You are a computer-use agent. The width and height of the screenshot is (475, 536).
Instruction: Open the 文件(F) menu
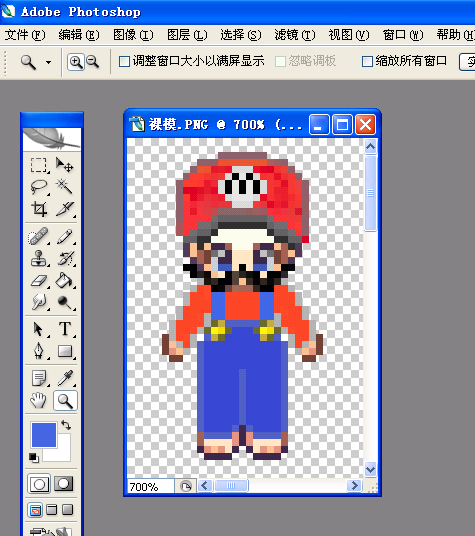(x=25, y=35)
